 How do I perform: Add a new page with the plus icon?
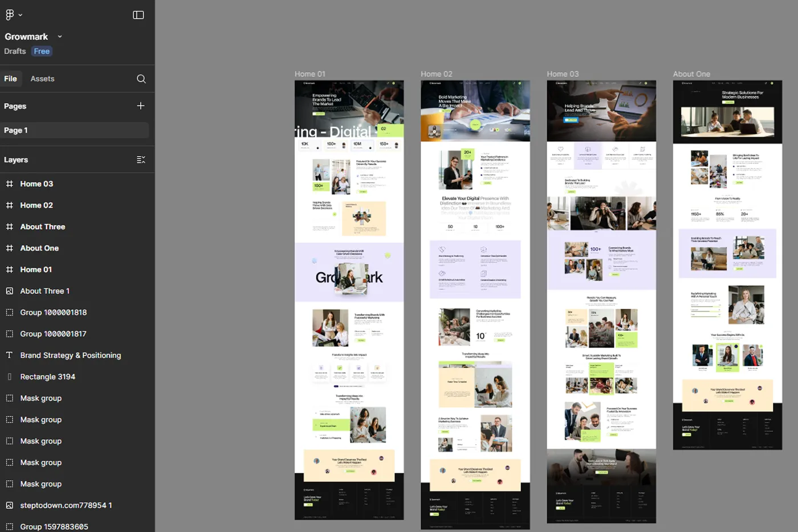141,106
